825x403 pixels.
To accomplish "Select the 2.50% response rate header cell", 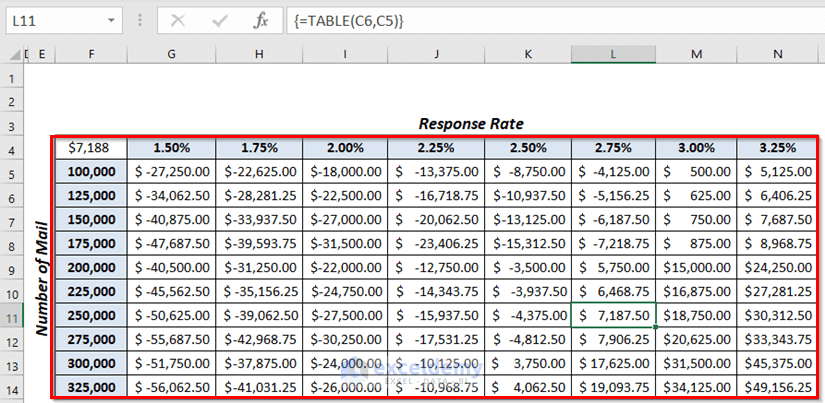I will click(x=528, y=148).
